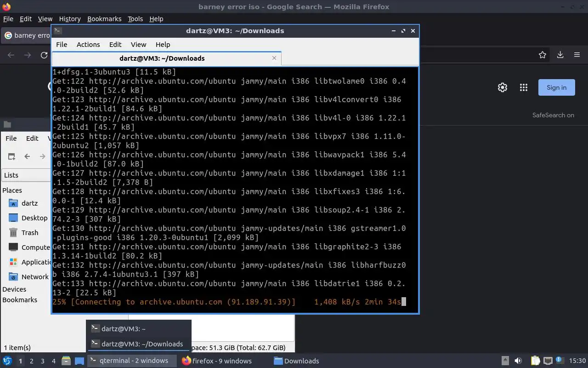This screenshot has height=368, width=588.
Task: Click the qterminal title bar icon
Action: click(57, 31)
